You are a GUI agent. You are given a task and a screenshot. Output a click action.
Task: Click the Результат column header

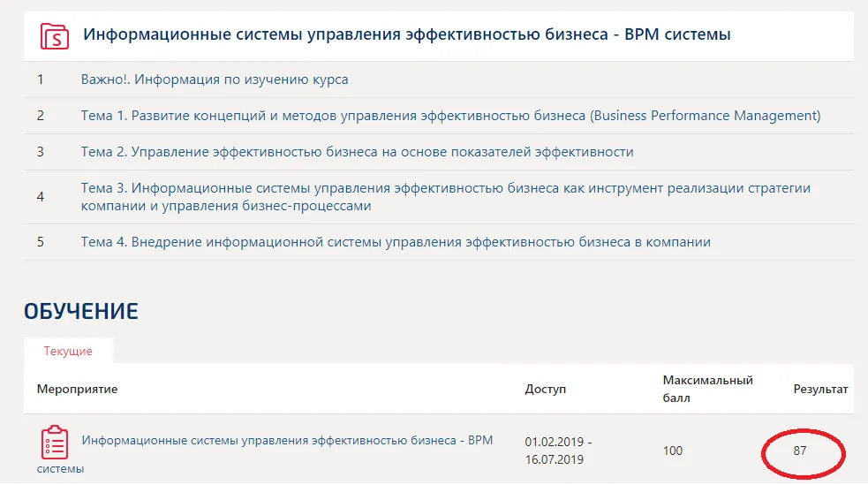[x=820, y=390]
